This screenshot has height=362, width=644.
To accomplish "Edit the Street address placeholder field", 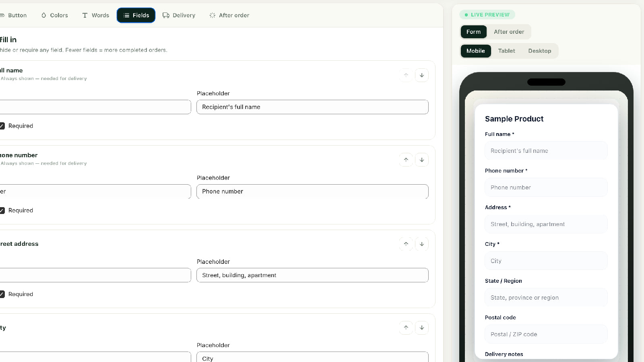I will click(312, 275).
